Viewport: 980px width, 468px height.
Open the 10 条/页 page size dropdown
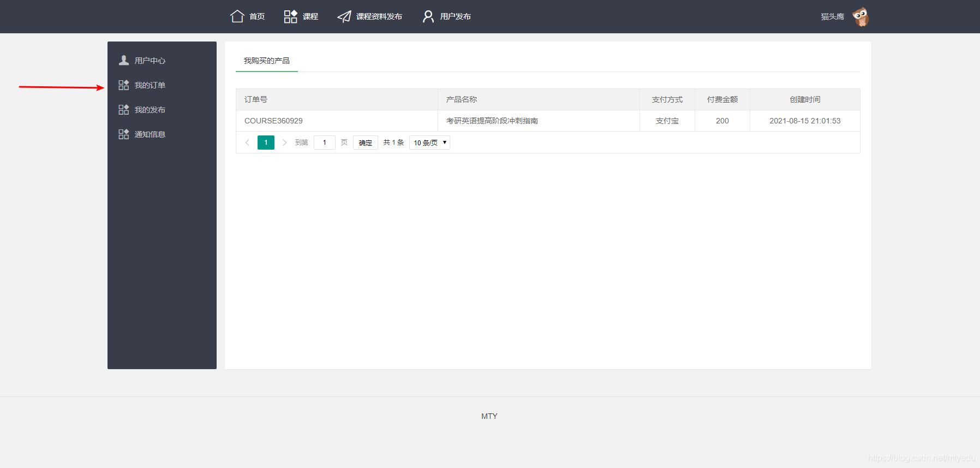pyautogui.click(x=429, y=143)
